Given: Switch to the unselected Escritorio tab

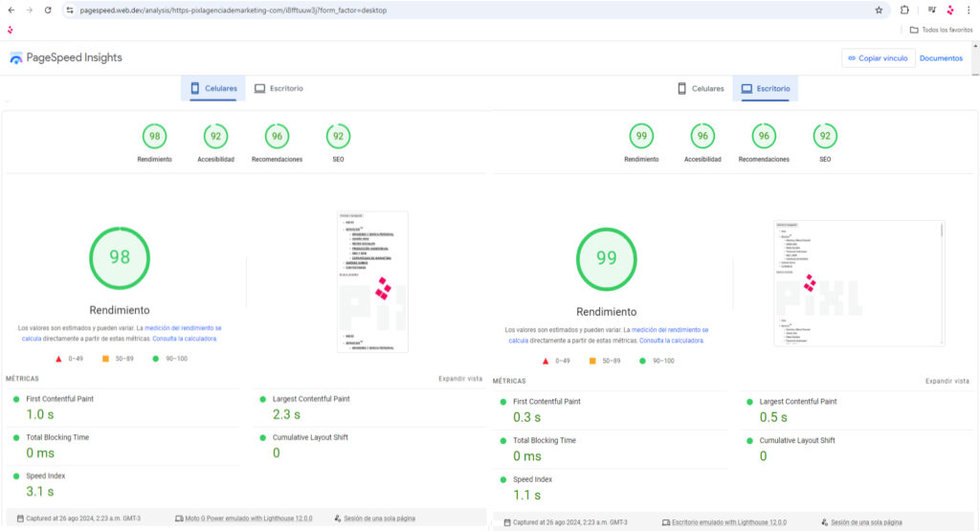Looking at the screenshot, I should (278, 88).
